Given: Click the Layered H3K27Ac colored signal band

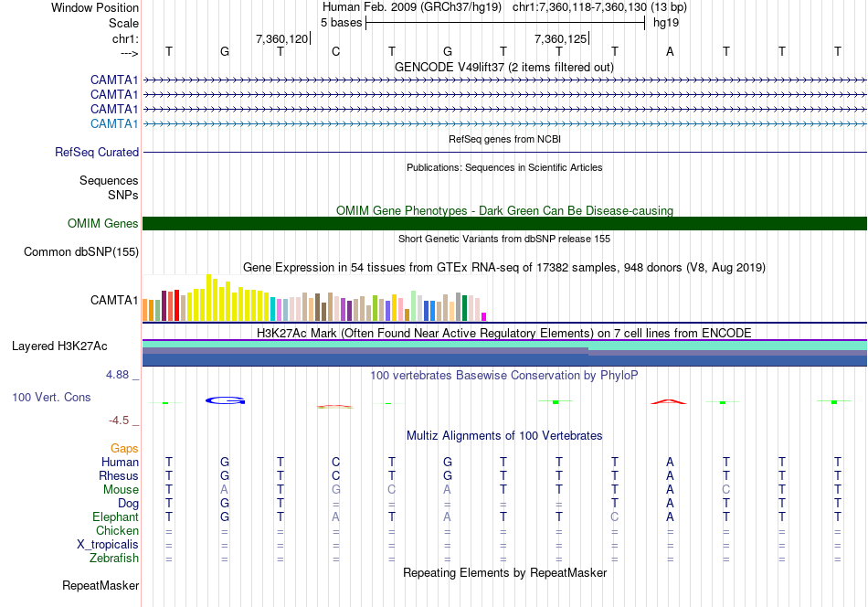Looking at the screenshot, I should pos(504,353).
